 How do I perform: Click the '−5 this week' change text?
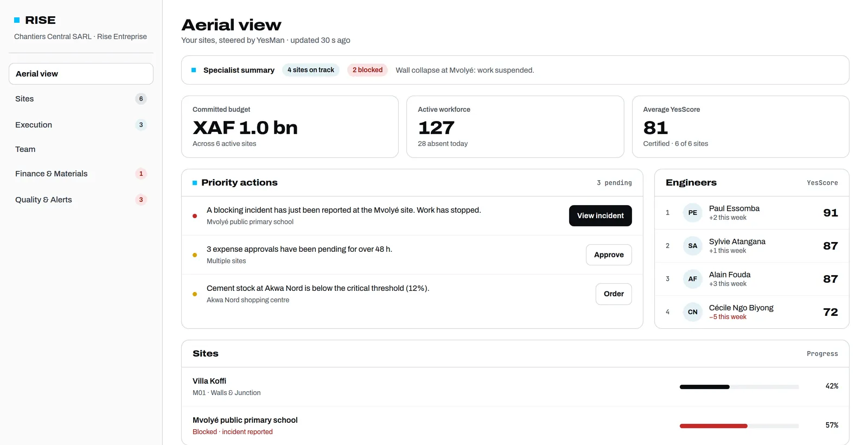tap(727, 317)
